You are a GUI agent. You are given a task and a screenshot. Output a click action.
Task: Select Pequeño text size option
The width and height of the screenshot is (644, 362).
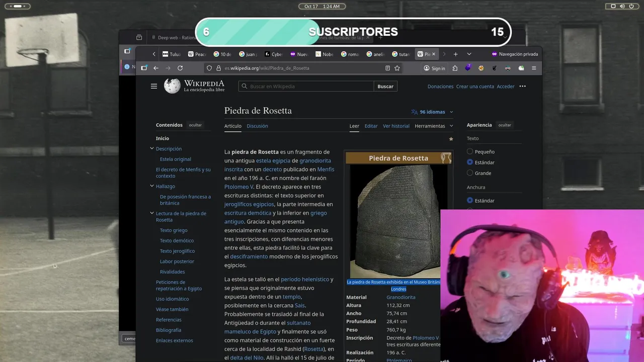tap(470, 151)
